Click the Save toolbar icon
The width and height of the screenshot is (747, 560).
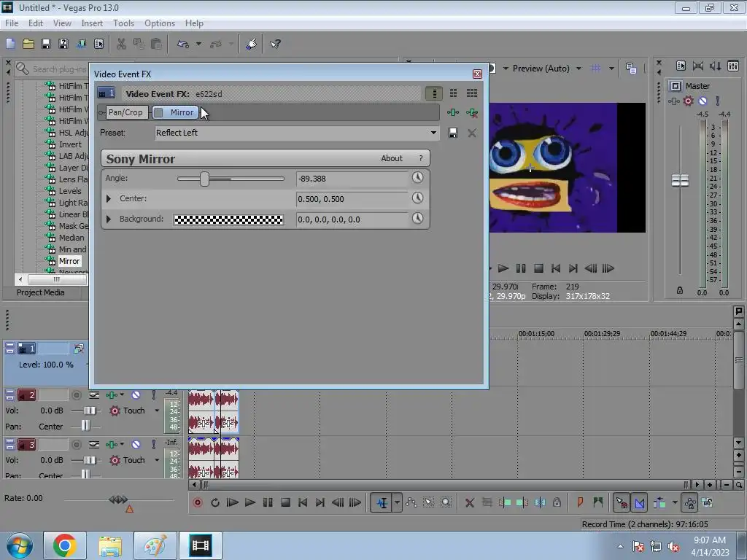pos(46,44)
